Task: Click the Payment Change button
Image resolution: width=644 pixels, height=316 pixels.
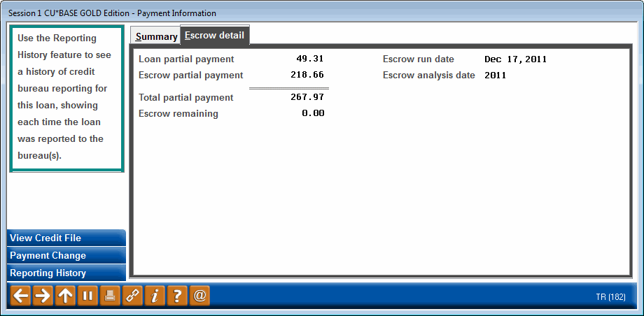Action: click(66, 256)
